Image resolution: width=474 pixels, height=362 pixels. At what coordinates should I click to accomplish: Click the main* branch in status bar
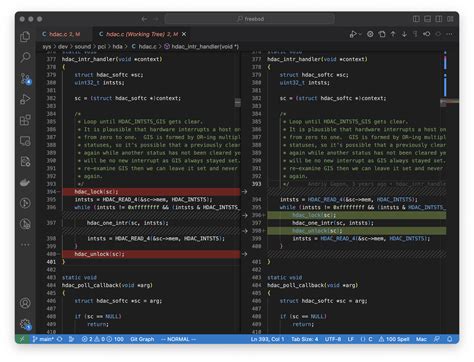[43, 339]
